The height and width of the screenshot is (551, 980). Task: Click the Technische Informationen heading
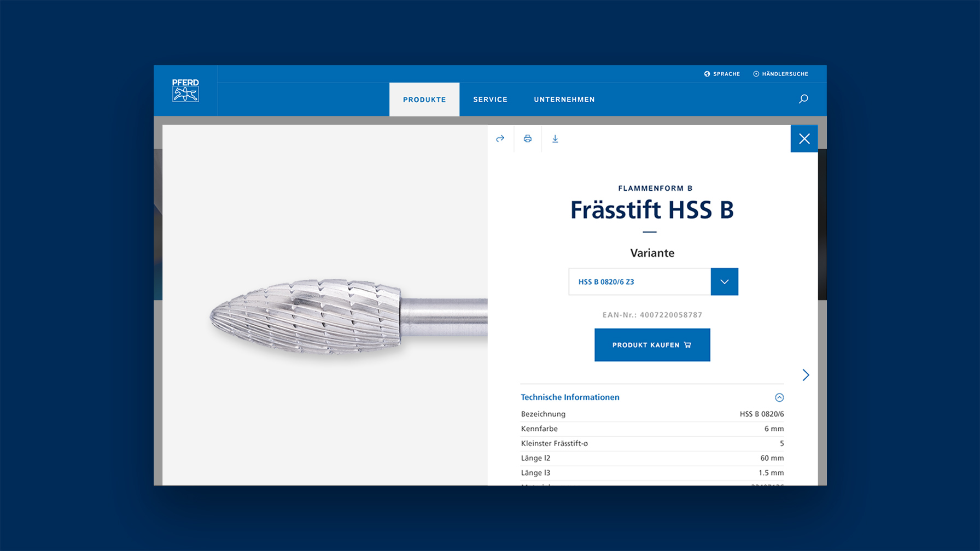click(x=570, y=397)
